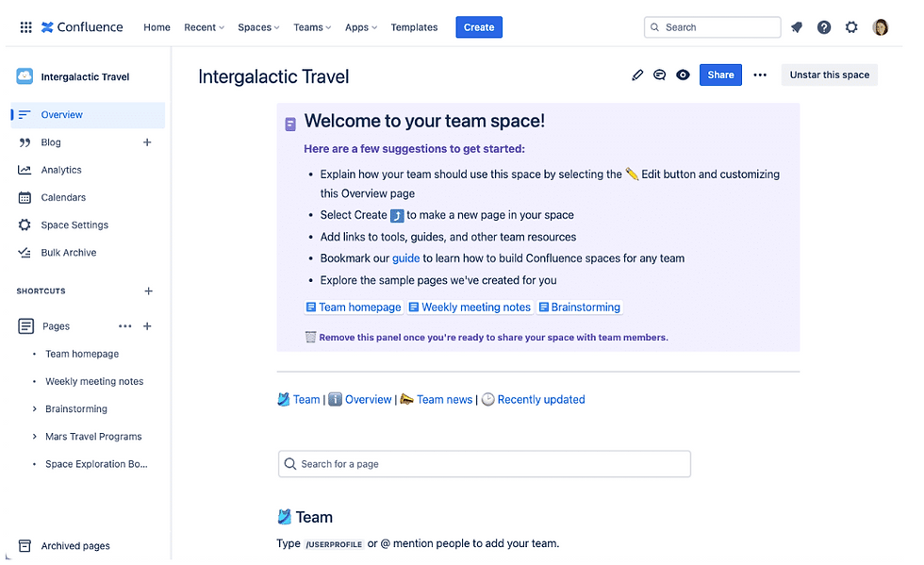924x565 pixels.
Task: Open the Recent dropdown menu
Action: (x=204, y=27)
